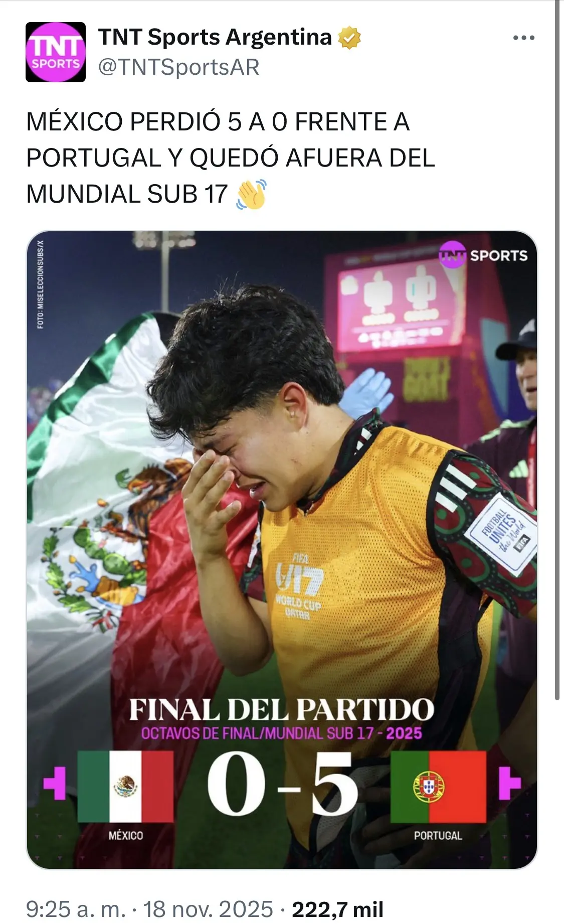
Task: Tap the FINAL DEL PARTIDO heading
Action: coord(282,709)
